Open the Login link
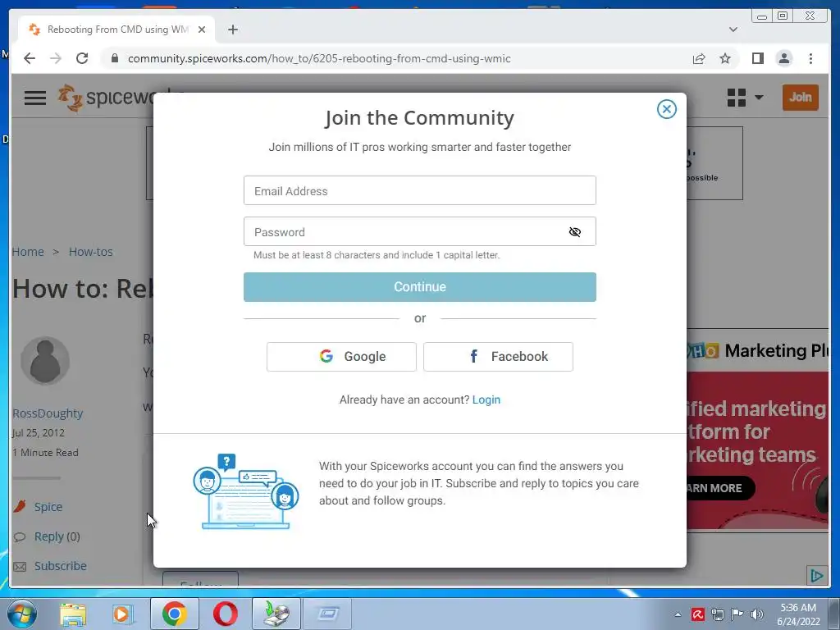This screenshot has height=630, width=840. (x=486, y=400)
